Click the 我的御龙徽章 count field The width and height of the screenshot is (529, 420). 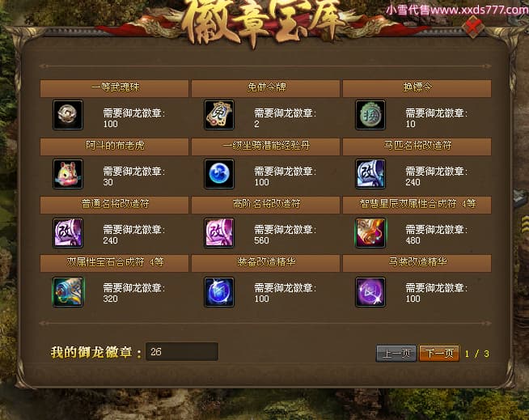coord(182,352)
